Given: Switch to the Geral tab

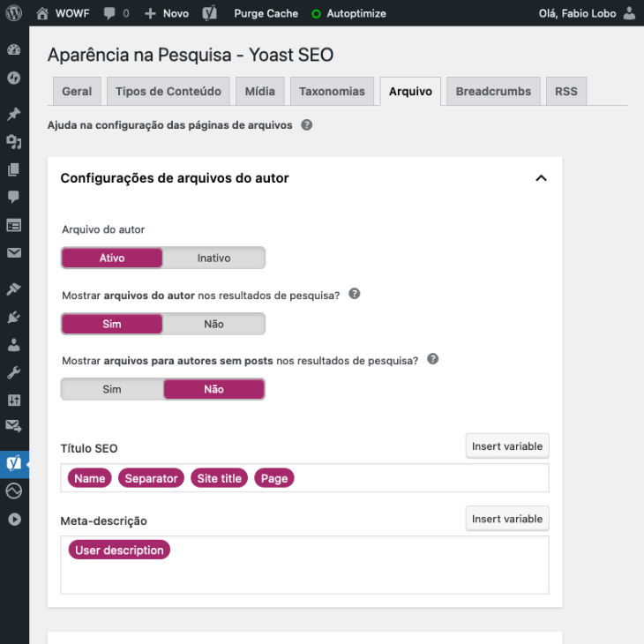Looking at the screenshot, I should click(x=77, y=91).
